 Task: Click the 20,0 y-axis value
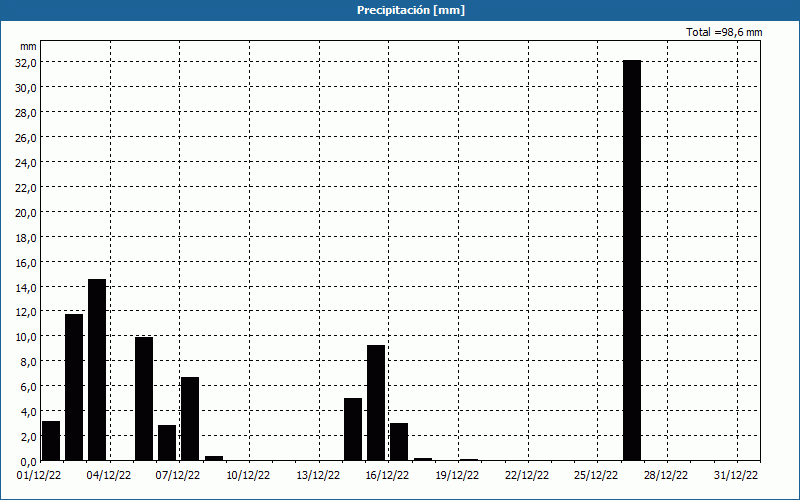point(26,213)
